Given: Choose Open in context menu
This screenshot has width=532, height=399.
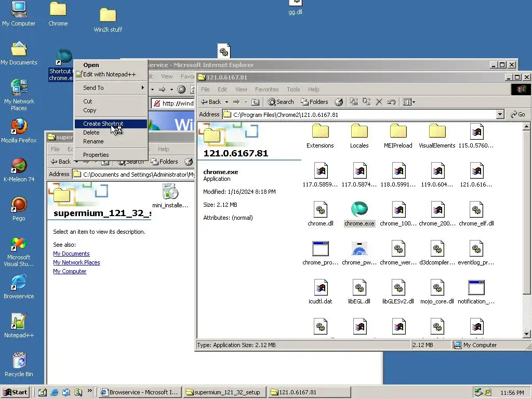Looking at the screenshot, I should [x=111, y=65].
